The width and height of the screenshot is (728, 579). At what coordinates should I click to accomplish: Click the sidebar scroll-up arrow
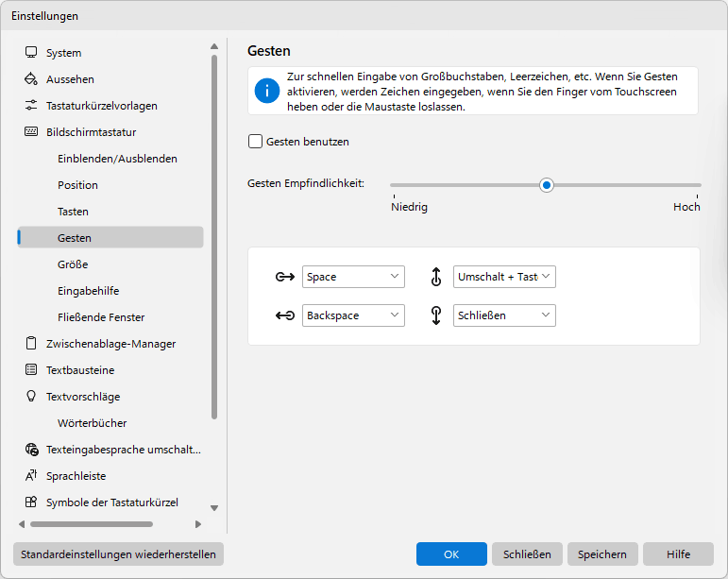[x=214, y=46]
